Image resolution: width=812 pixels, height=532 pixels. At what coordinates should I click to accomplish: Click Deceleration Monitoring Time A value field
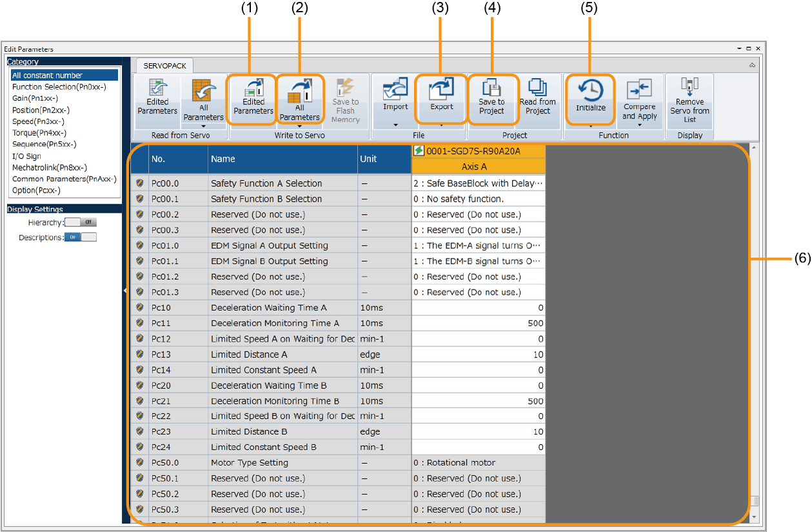tap(478, 323)
